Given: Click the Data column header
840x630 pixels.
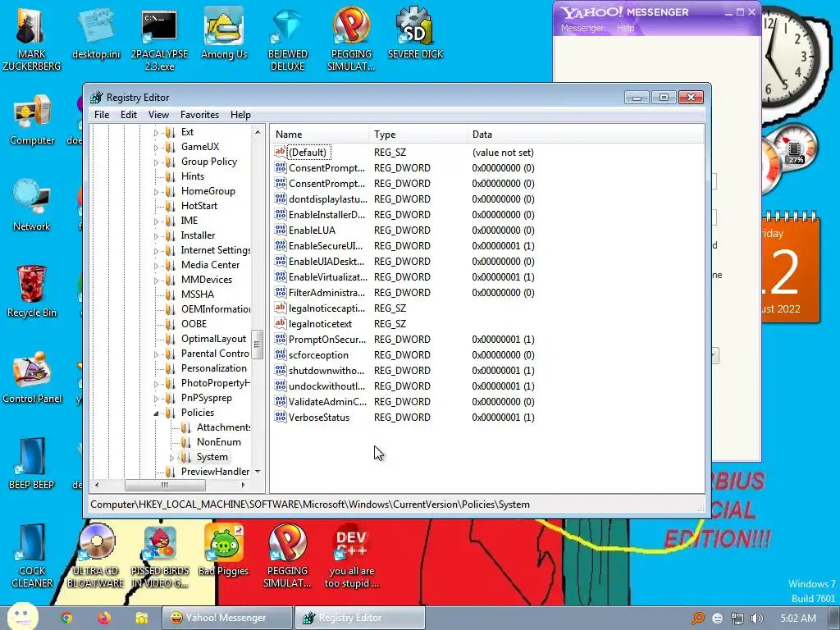Looking at the screenshot, I should click(x=585, y=135).
